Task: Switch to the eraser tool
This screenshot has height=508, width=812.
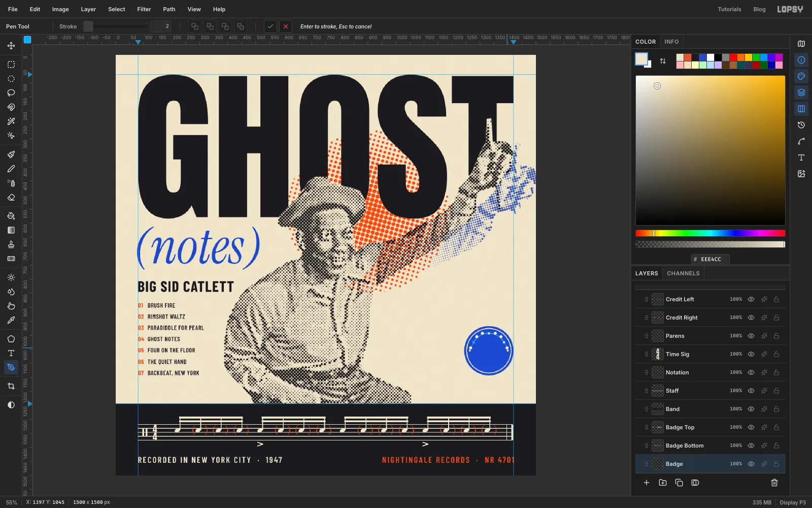Action: [x=11, y=197]
